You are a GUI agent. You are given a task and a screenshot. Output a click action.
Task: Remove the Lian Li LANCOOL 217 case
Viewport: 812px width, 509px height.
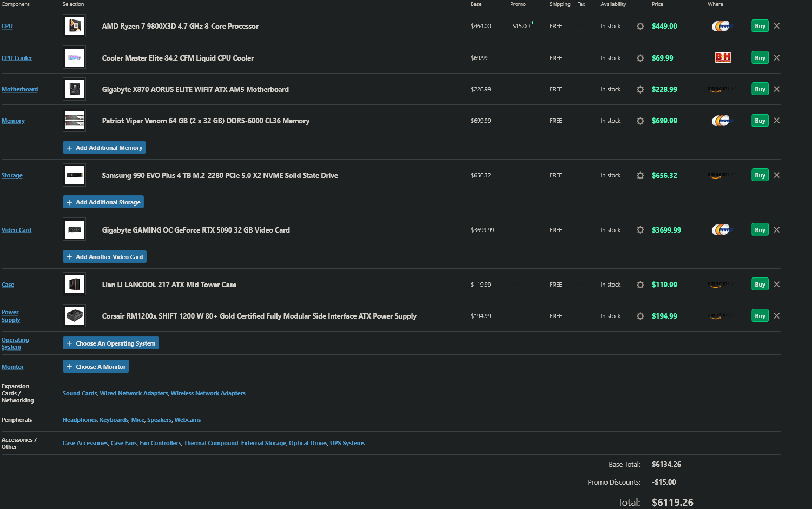[x=777, y=285]
